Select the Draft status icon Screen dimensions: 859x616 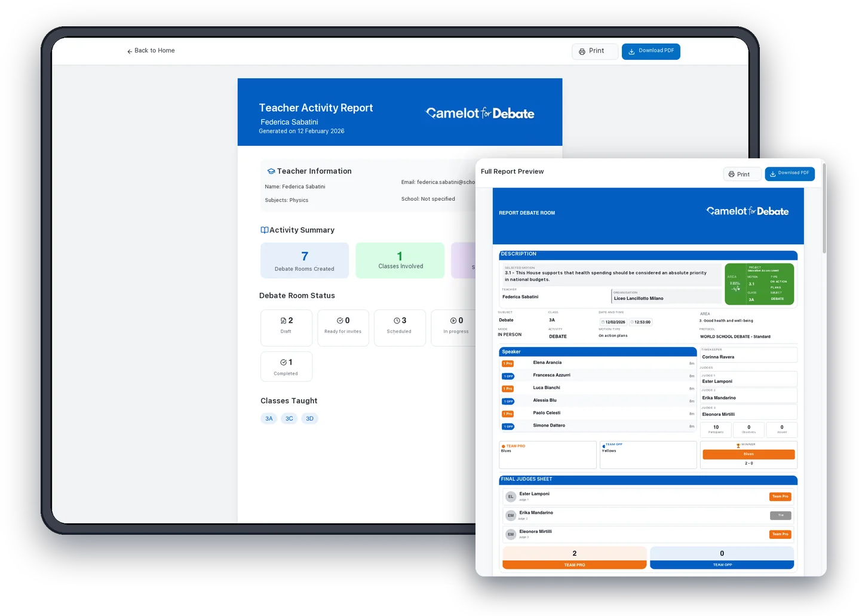[x=283, y=321]
